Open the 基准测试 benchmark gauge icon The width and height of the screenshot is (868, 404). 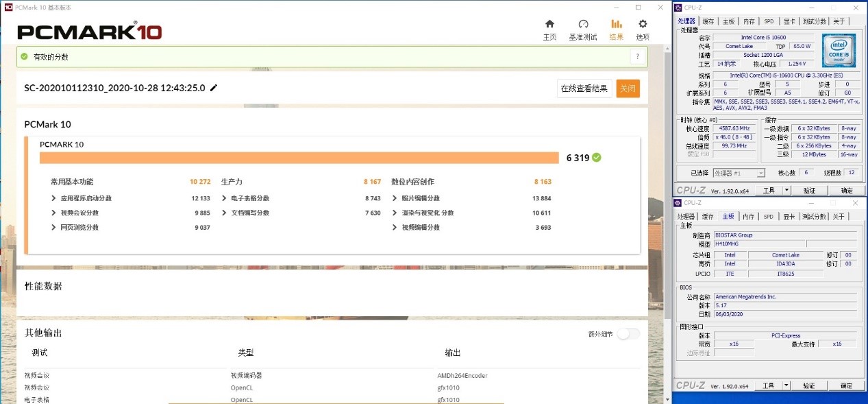pos(583,24)
